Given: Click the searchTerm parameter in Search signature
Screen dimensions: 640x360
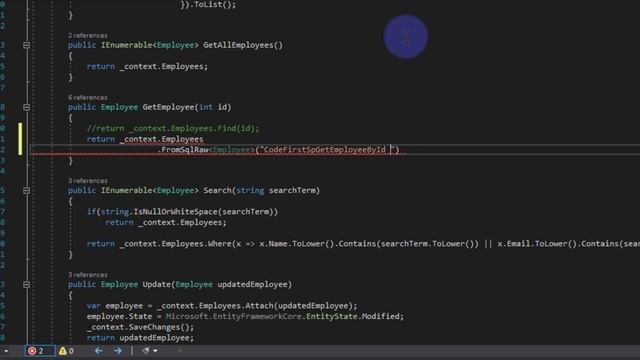Looking at the screenshot, I should click(292, 191).
